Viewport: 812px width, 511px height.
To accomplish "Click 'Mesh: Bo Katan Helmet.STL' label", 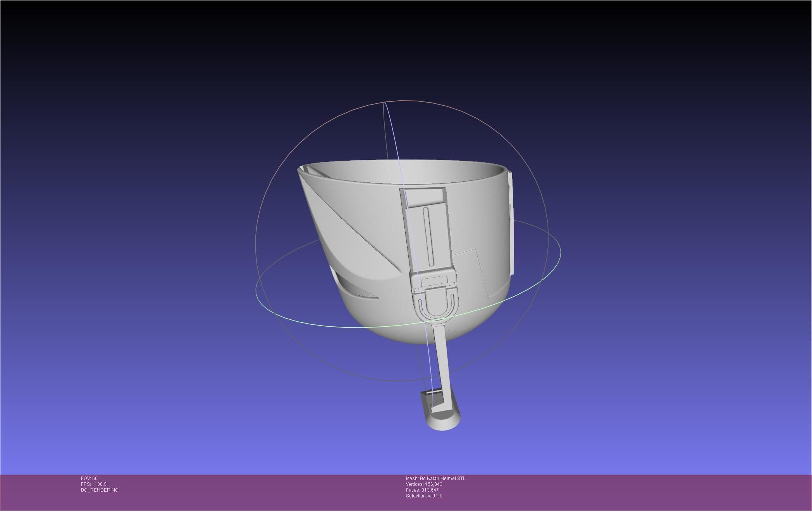I will tap(436, 478).
